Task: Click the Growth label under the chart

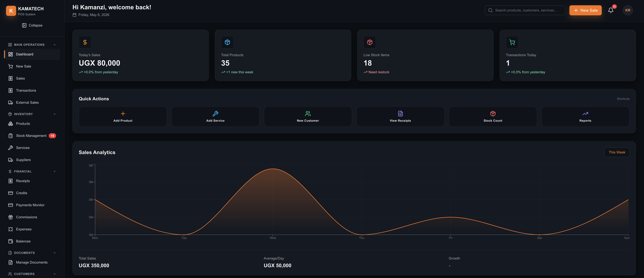Action: [454, 258]
